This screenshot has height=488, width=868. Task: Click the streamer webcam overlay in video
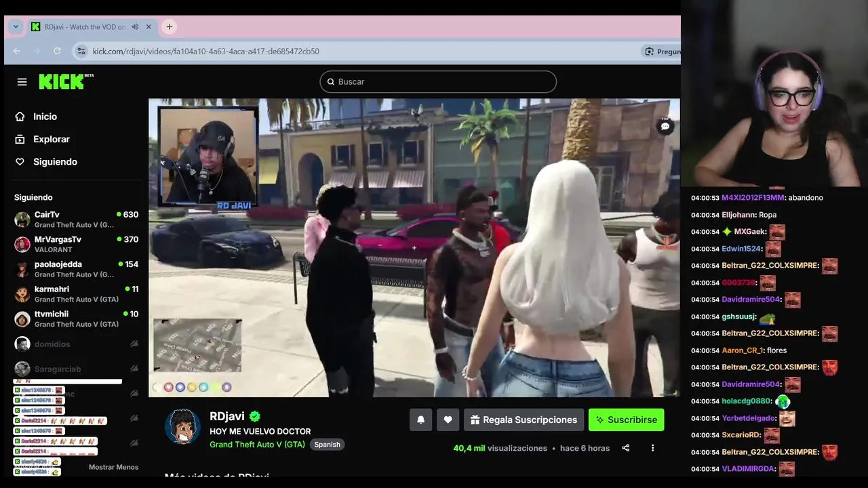(x=208, y=156)
